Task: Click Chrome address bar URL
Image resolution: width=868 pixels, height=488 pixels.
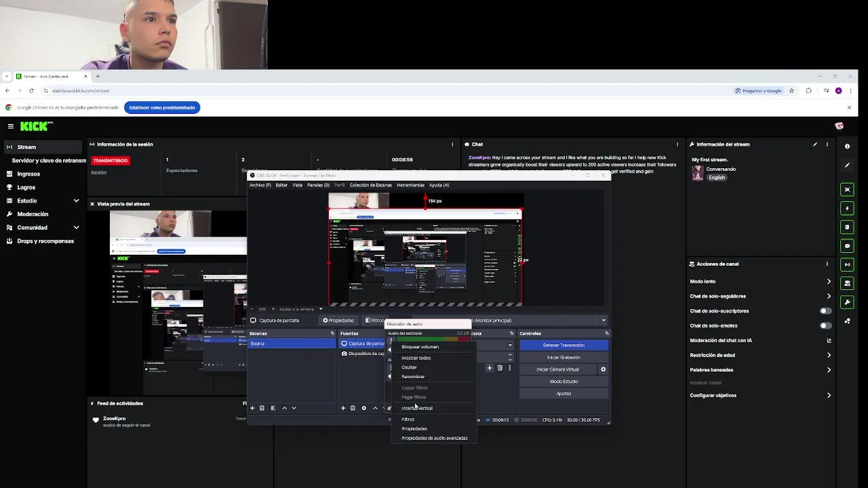Action: pos(81,91)
